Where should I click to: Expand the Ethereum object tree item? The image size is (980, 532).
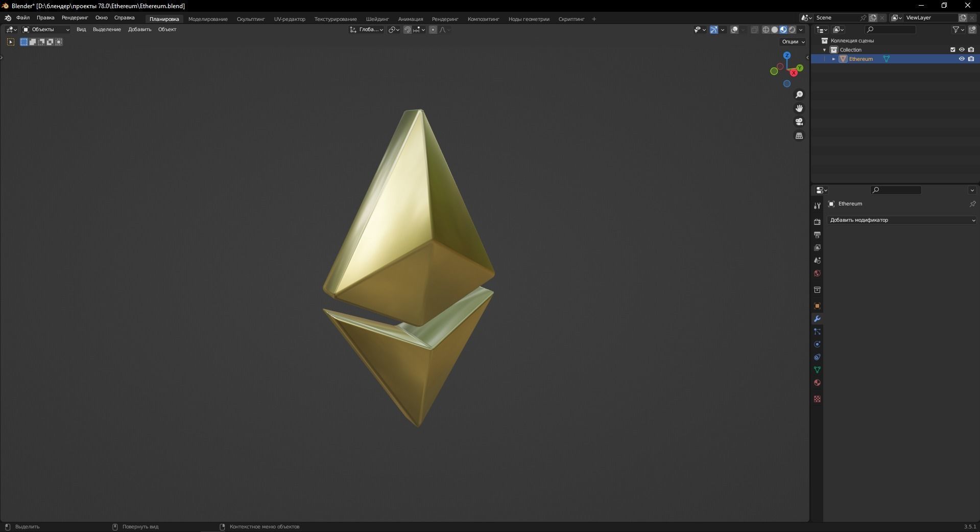pyautogui.click(x=833, y=59)
